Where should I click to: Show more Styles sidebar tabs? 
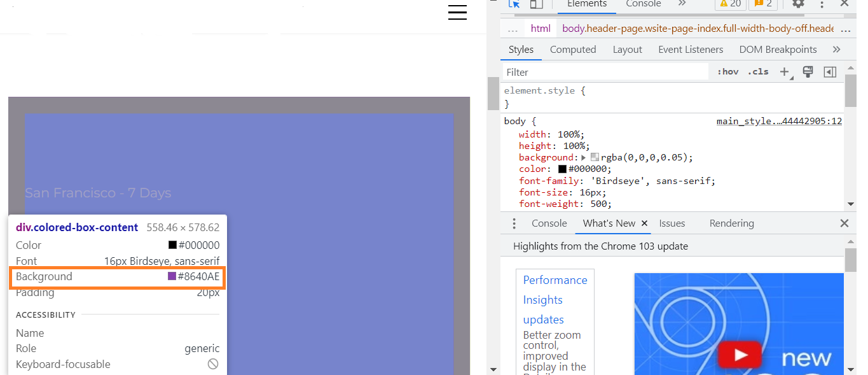pos(836,50)
